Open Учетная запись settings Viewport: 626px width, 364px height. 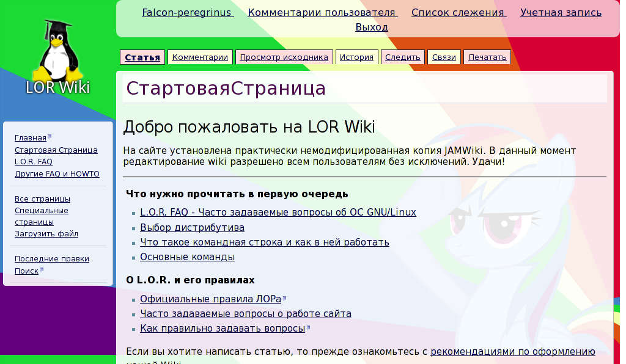(x=561, y=12)
